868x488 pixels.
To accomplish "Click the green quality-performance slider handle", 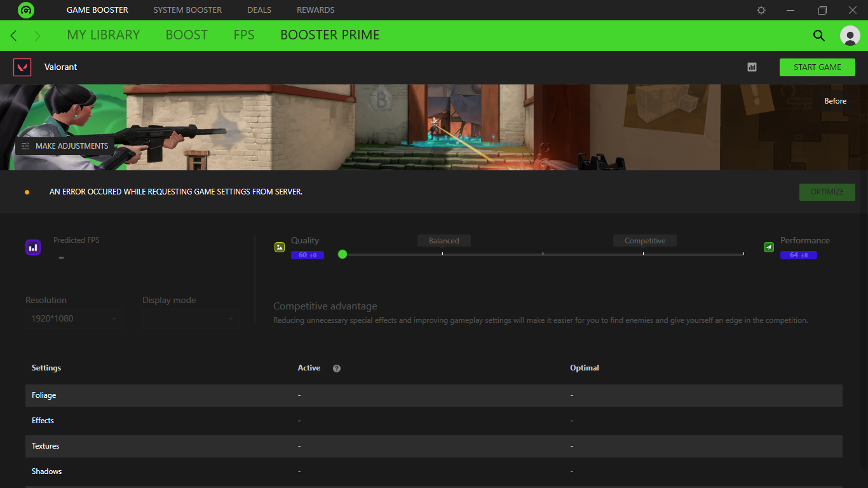I will coord(342,254).
